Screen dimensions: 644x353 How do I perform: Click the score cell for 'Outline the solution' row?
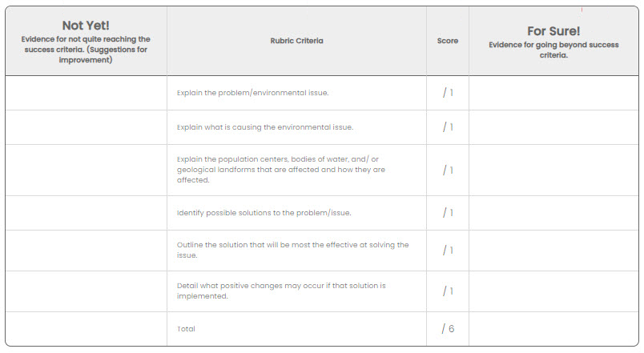448,250
